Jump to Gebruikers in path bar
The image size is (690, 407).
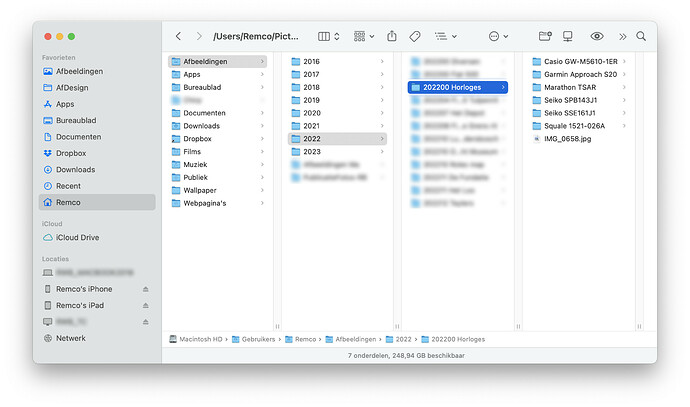point(253,339)
